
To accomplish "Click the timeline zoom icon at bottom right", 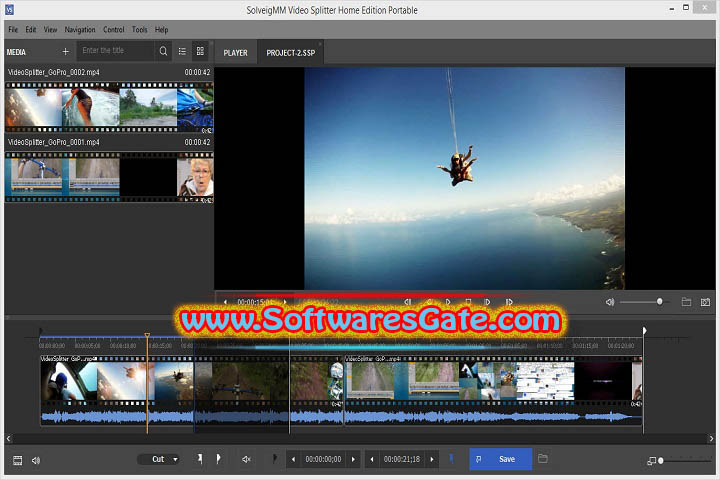I will 651,460.
